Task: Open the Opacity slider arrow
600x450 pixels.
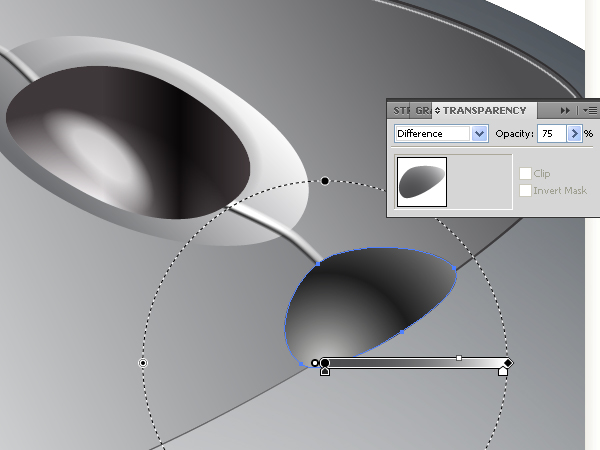Action: 574,134
